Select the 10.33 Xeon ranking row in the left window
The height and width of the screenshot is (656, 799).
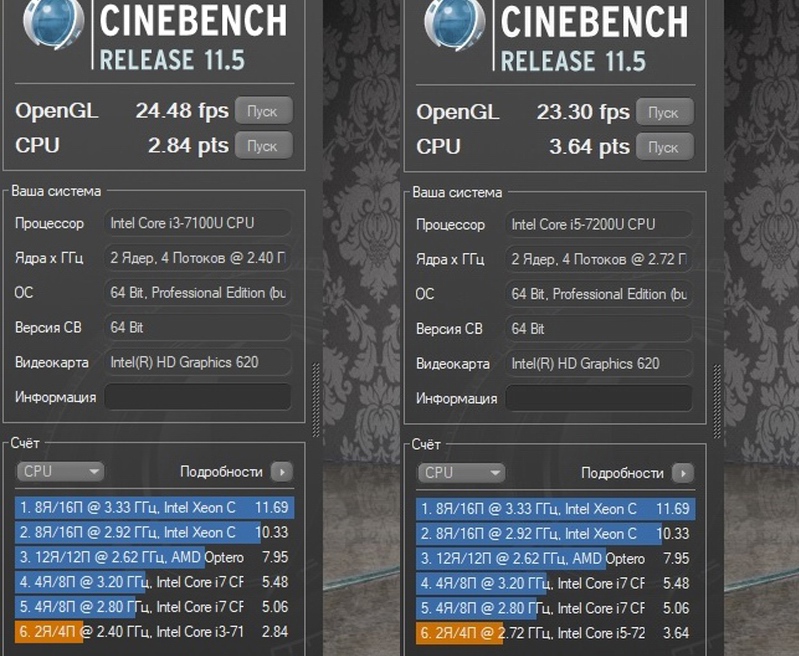pos(154,532)
